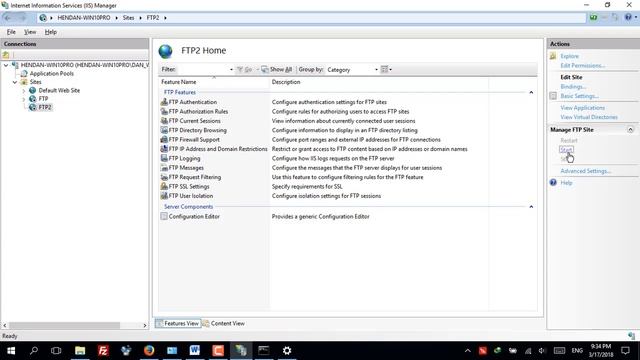Open FTP User Isolation feature icon
640x360 pixels.
coord(164,196)
